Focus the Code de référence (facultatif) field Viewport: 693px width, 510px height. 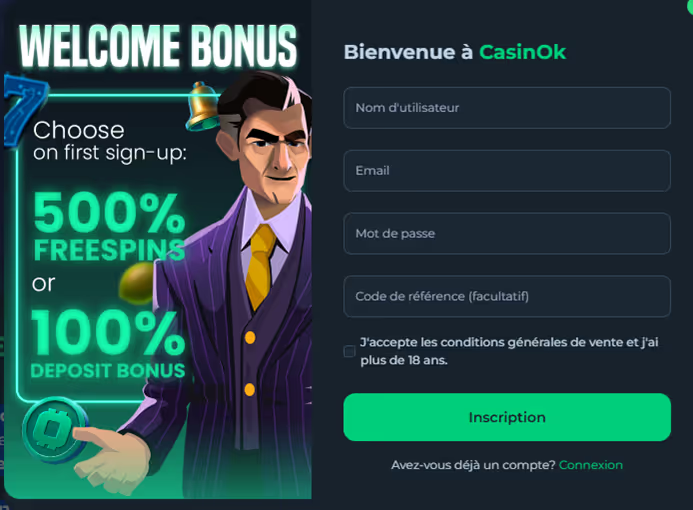click(x=507, y=296)
